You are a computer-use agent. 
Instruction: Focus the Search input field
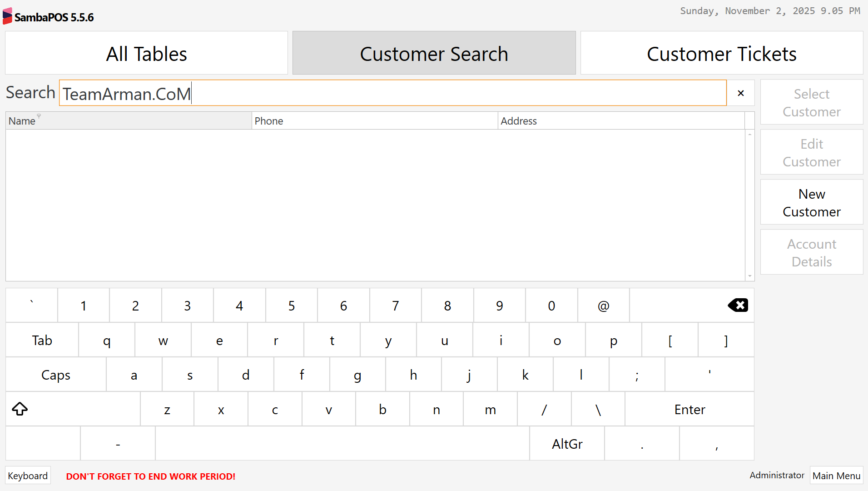click(x=393, y=93)
